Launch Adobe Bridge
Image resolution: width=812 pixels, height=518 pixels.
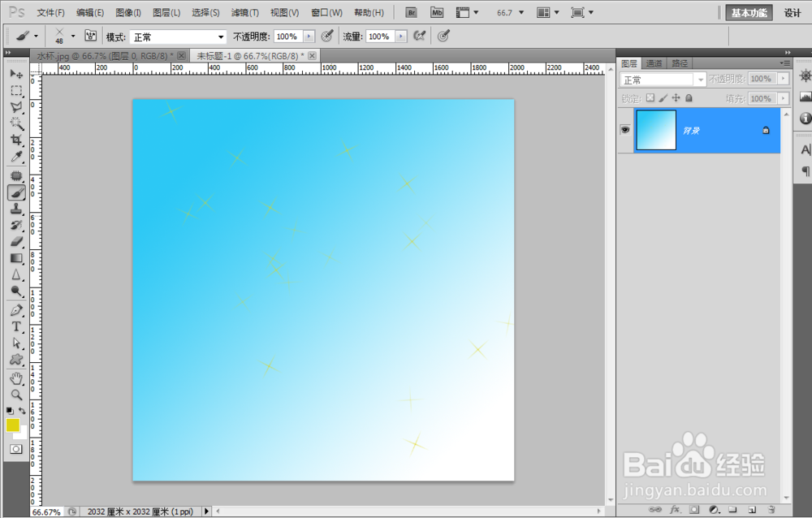click(411, 12)
